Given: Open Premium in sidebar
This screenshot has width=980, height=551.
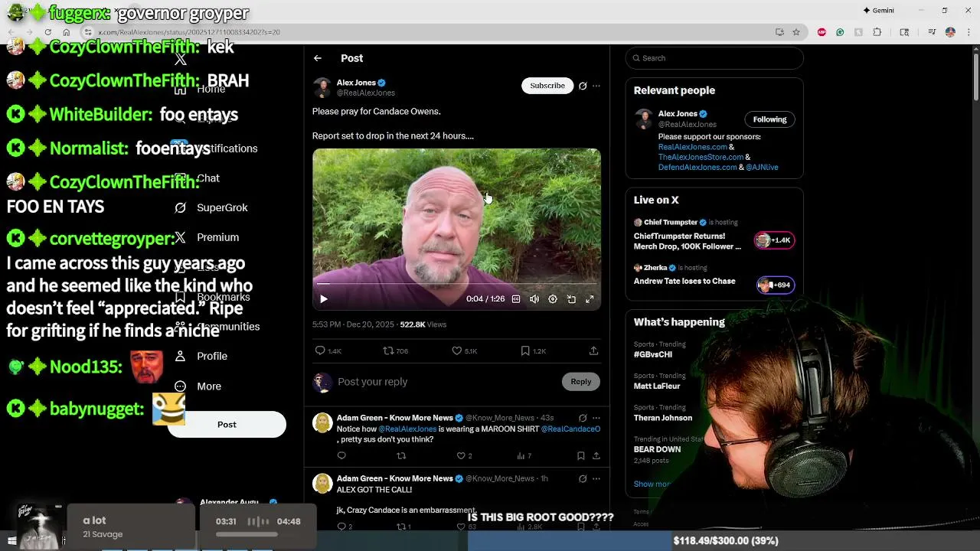Looking at the screenshot, I should 207,237.
